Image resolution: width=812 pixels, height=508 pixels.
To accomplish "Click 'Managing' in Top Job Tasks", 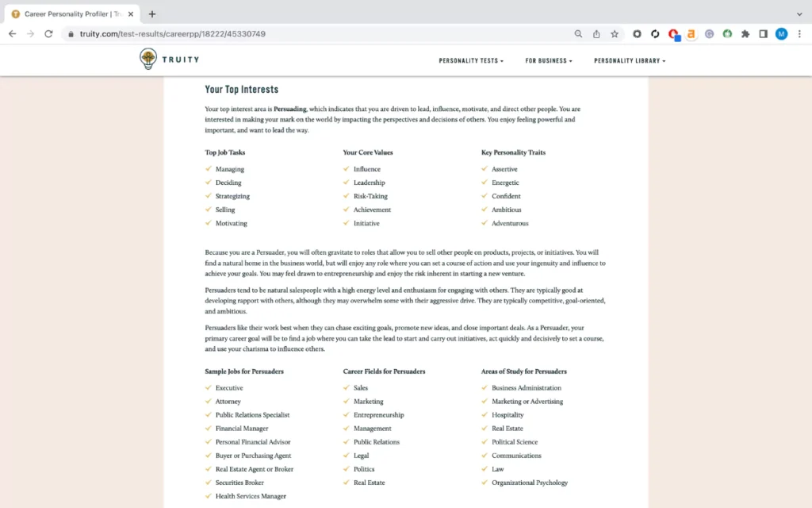I will tap(230, 169).
